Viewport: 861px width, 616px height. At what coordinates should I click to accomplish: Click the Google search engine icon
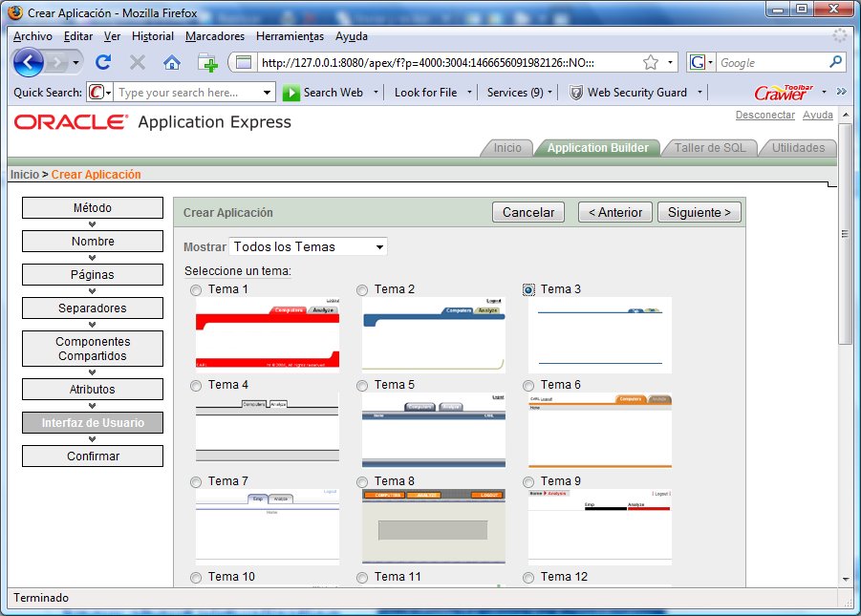tap(698, 63)
